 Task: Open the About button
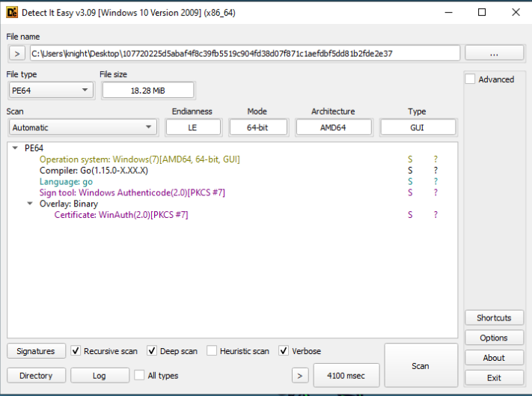click(x=494, y=358)
